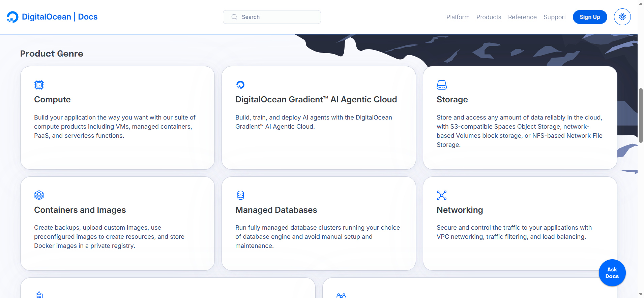Screen dimensions: 644x298
Task: Click the Networking nodes icon
Action: (442, 195)
